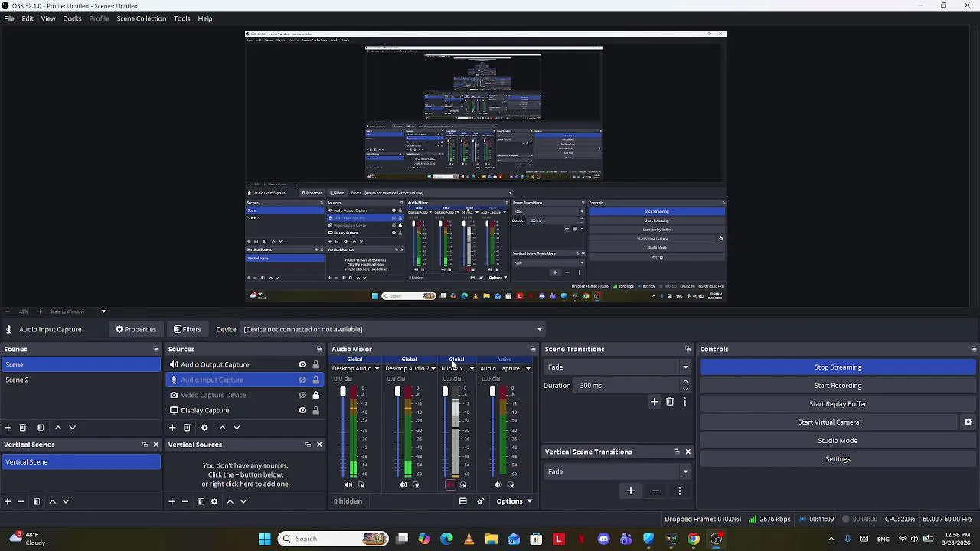Viewport: 980px width, 551px height.
Task: Adjust Mic/Aux volume fader
Action: 445,392
